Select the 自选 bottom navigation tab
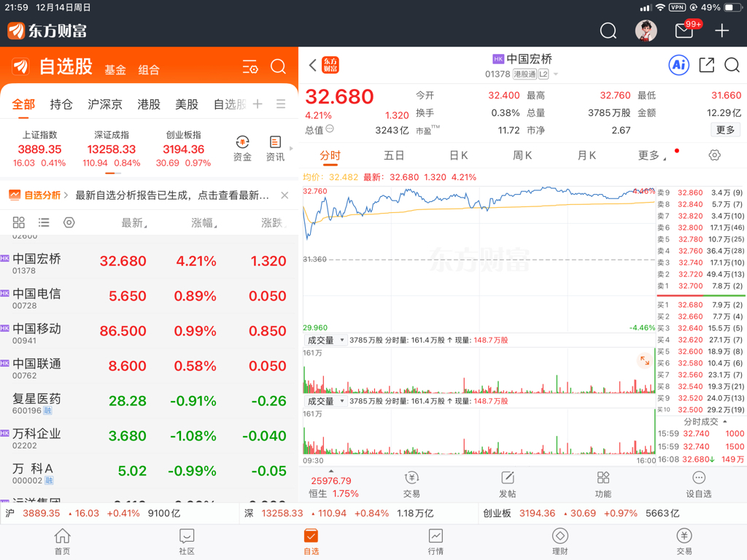Viewport: 747px width, 560px height. tap(311, 542)
